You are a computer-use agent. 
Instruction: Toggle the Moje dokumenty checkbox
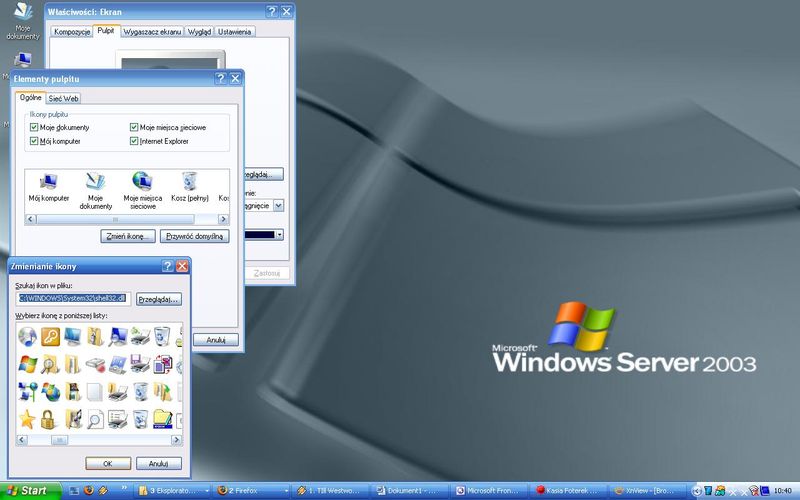(x=34, y=127)
